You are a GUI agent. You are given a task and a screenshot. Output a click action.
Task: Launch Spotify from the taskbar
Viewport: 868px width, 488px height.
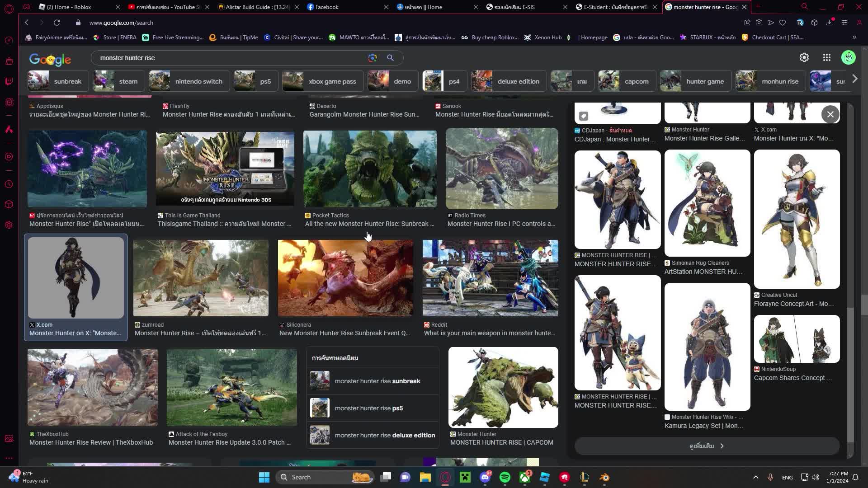(x=505, y=477)
